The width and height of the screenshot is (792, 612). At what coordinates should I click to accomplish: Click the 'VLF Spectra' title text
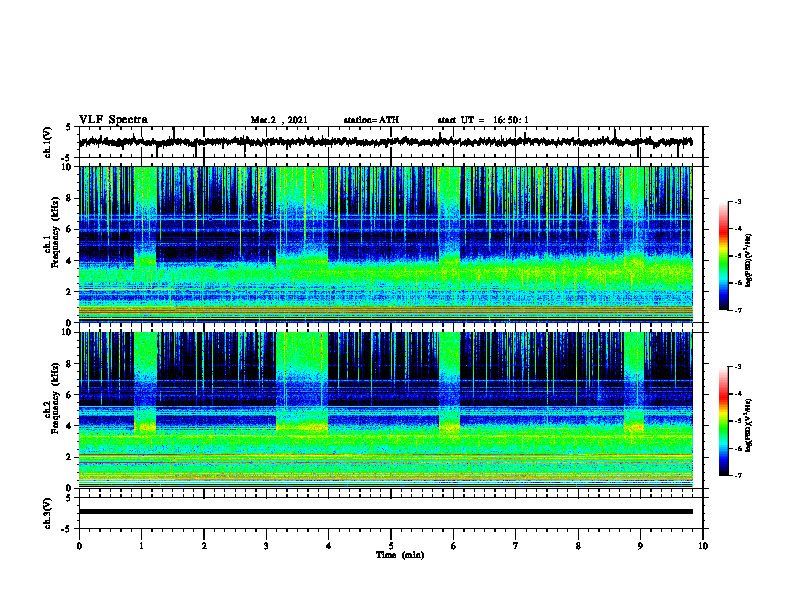coord(113,119)
